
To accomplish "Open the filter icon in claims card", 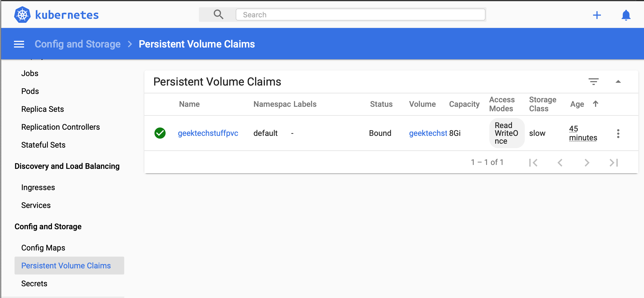I will [593, 82].
